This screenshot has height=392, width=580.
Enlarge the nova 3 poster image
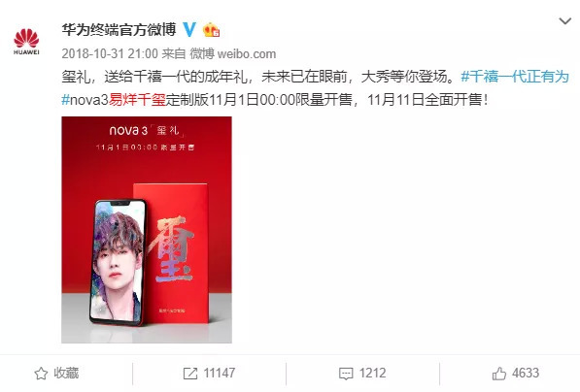tap(147, 230)
